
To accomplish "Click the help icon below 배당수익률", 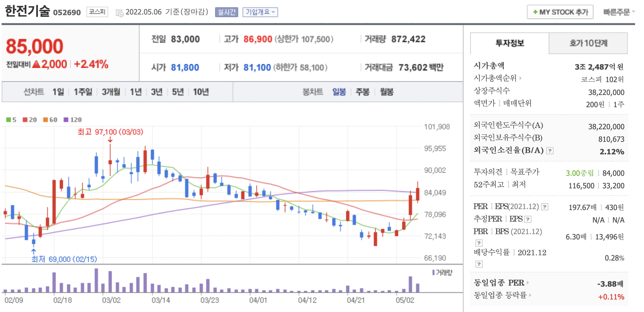I will pyautogui.click(x=479, y=264).
